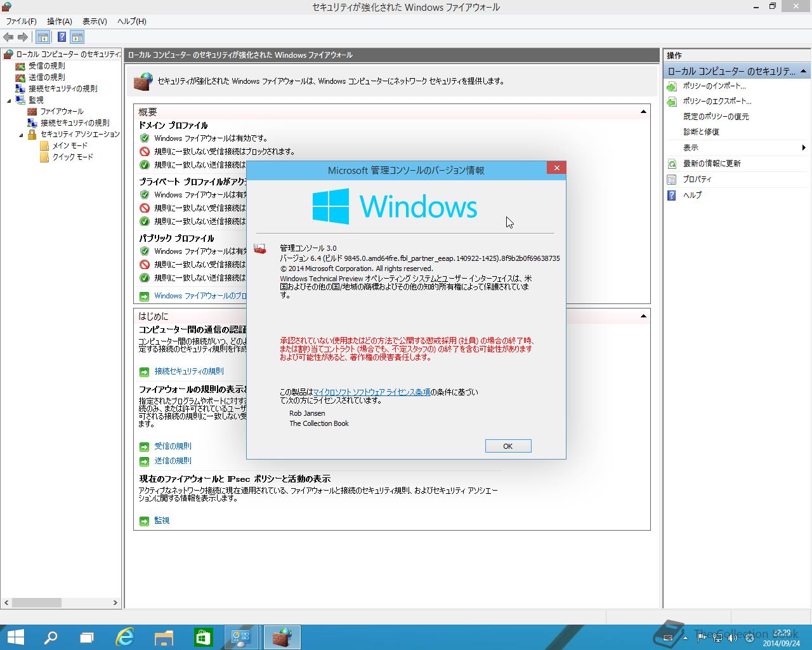Viewport: 812px width, 650px height.
Task: Collapse セキュリティ アソシエーション node arrow
Action: [x=21, y=135]
